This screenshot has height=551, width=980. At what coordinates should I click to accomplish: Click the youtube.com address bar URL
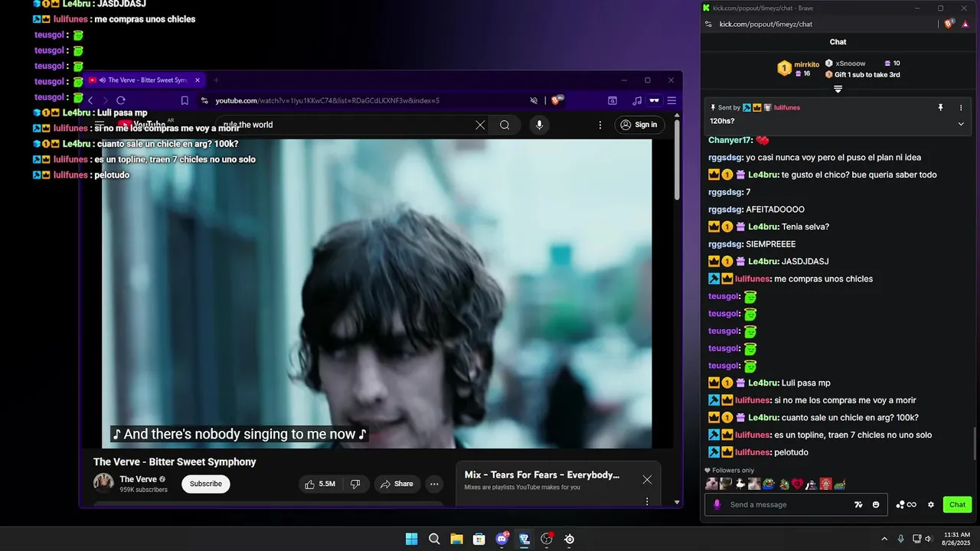tap(327, 100)
